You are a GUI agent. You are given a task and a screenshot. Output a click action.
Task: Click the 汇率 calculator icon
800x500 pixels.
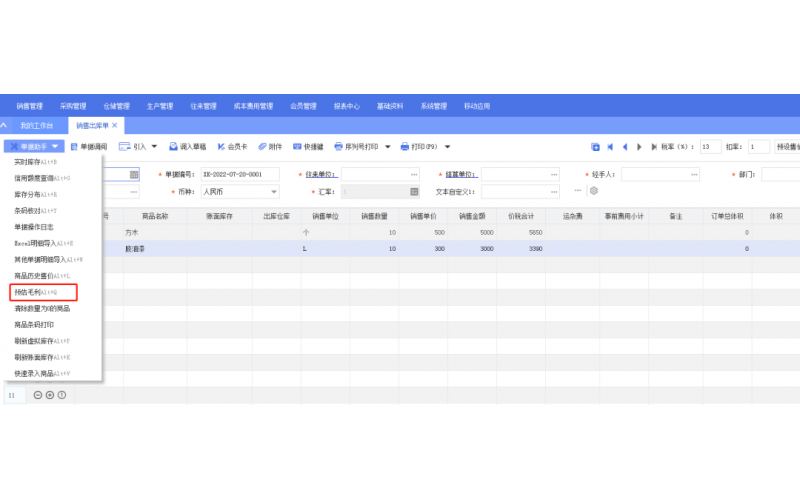pos(414,192)
